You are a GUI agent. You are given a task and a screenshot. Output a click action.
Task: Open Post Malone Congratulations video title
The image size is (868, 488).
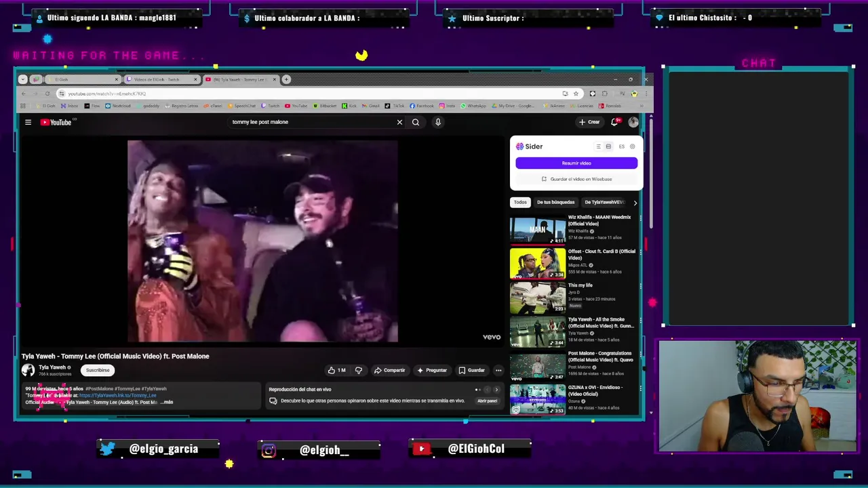[601, 357]
